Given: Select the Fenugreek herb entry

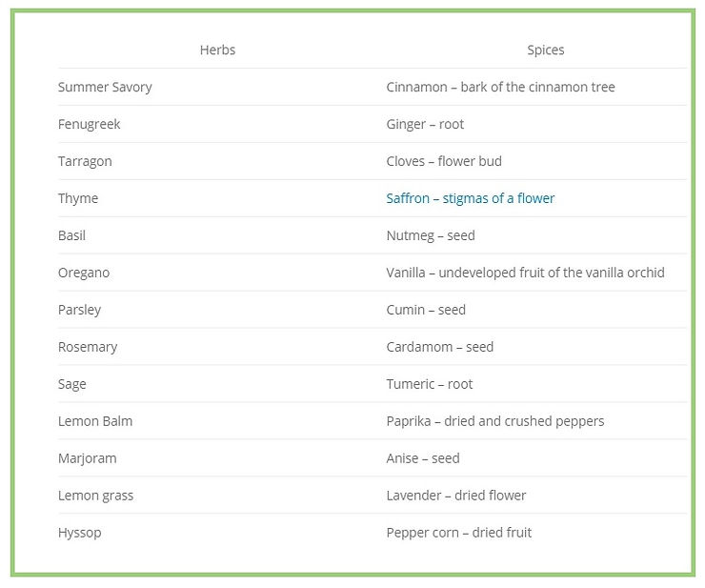Looking at the screenshot, I should click(x=89, y=124).
